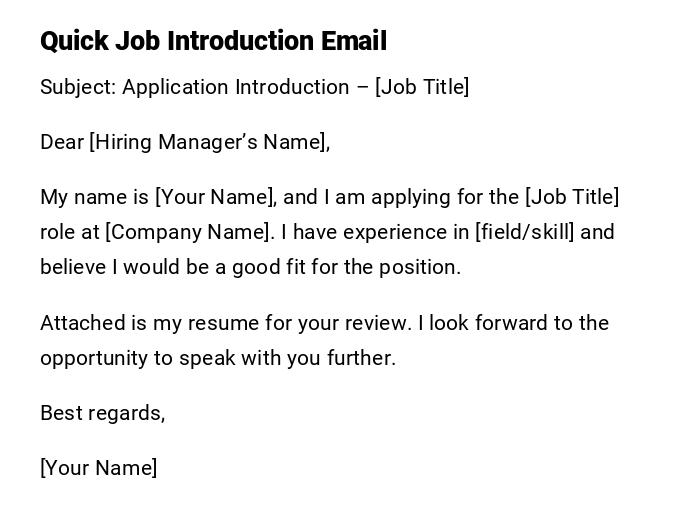Screen dimensions: 700x530
Task: Click the '[Your Name]' placeholder after 'My name is'
Action: 215,197
